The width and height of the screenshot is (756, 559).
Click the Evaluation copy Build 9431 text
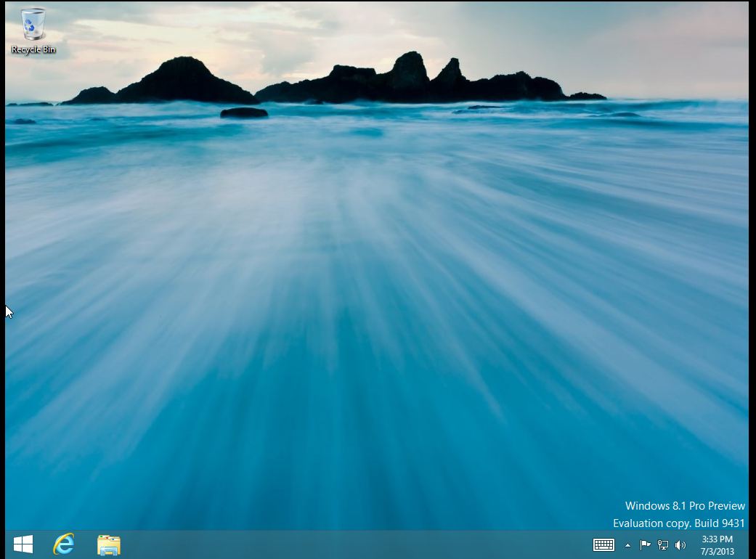pyautogui.click(x=679, y=523)
